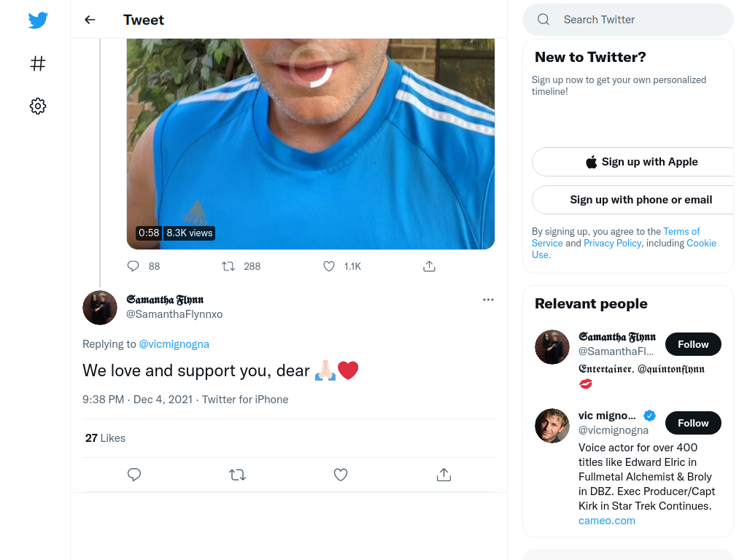Image resolution: width=747 pixels, height=560 pixels.
Task: Sign up with Apple
Action: (x=641, y=162)
